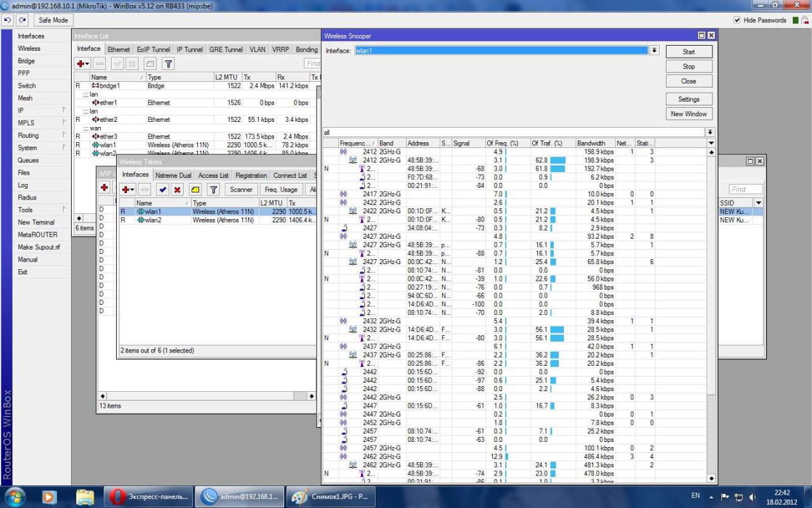
Task: Select wlan1 row in Wireless Tables
Action: pyautogui.click(x=153, y=211)
